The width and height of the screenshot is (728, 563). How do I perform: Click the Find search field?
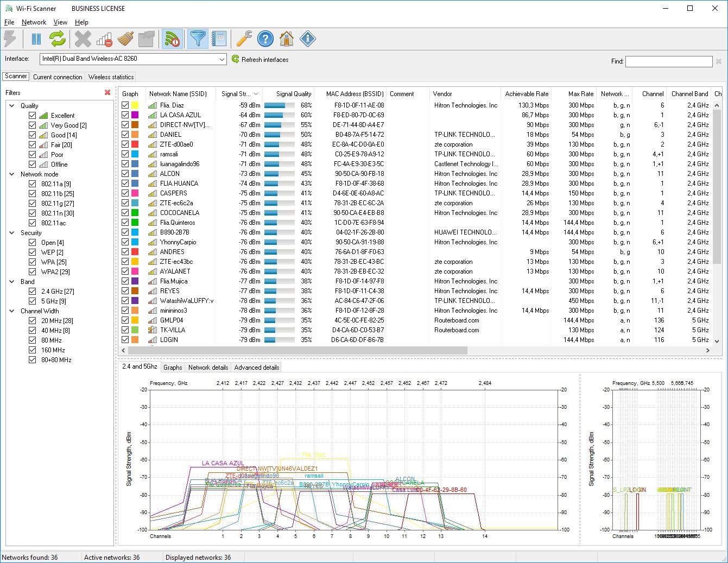pos(668,61)
